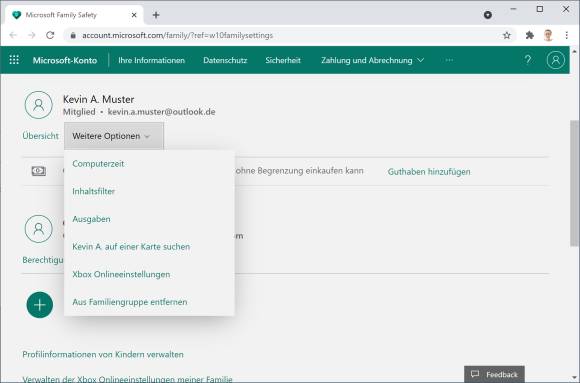Open Datenschutz in the header
580x383 pixels.
tap(225, 60)
